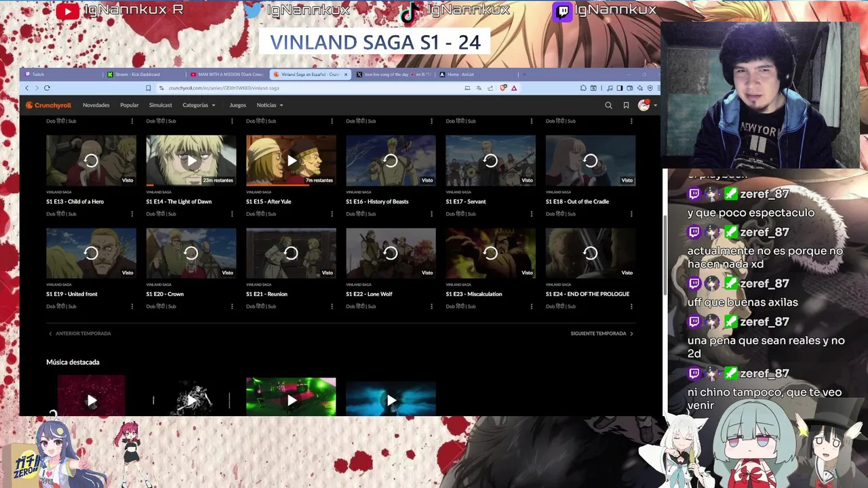
Task: Expand the Noticias dropdown
Action: pyautogui.click(x=270, y=105)
